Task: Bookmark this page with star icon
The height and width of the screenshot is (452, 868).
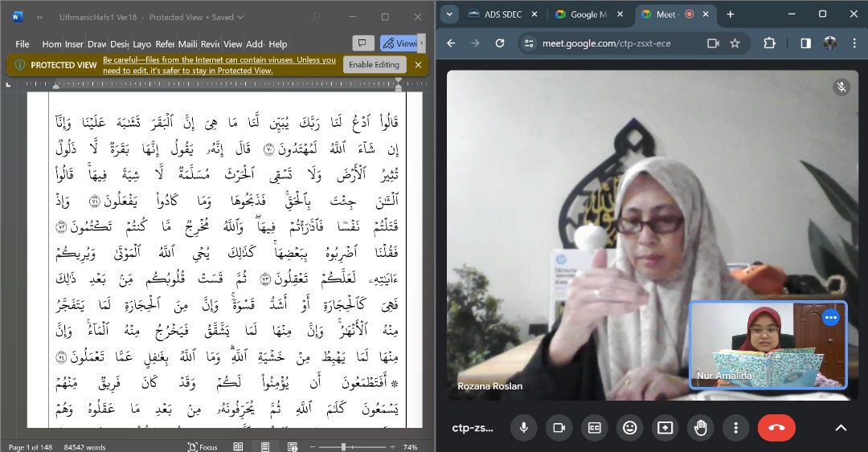Action: [x=735, y=43]
